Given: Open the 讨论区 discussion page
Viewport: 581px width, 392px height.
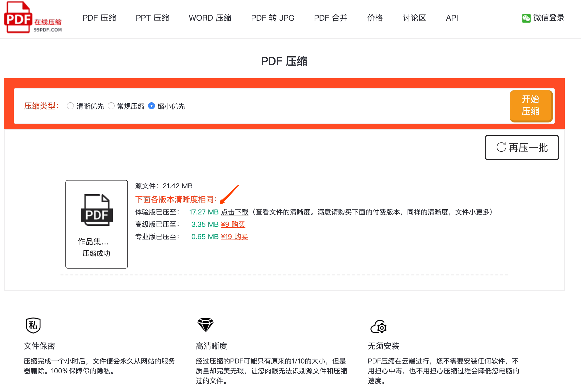Looking at the screenshot, I should (414, 18).
